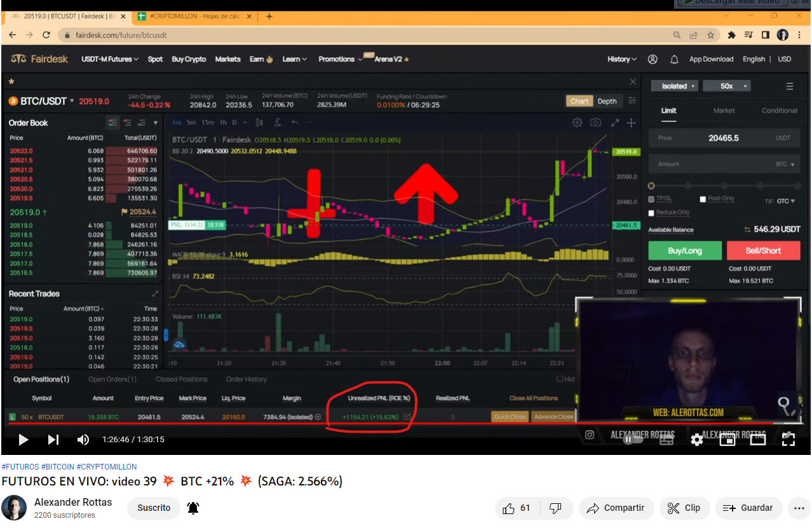Expand the Learn dropdown menu
The width and height of the screenshot is (812, 528).
pyautogui.click(x=294, y=59)
